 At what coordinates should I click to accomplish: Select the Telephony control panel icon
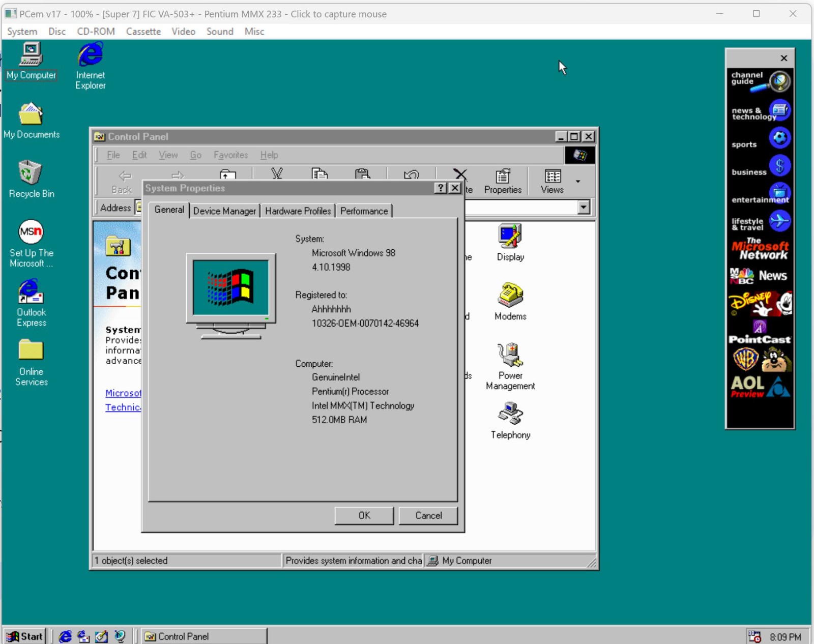tap(510, 420)
